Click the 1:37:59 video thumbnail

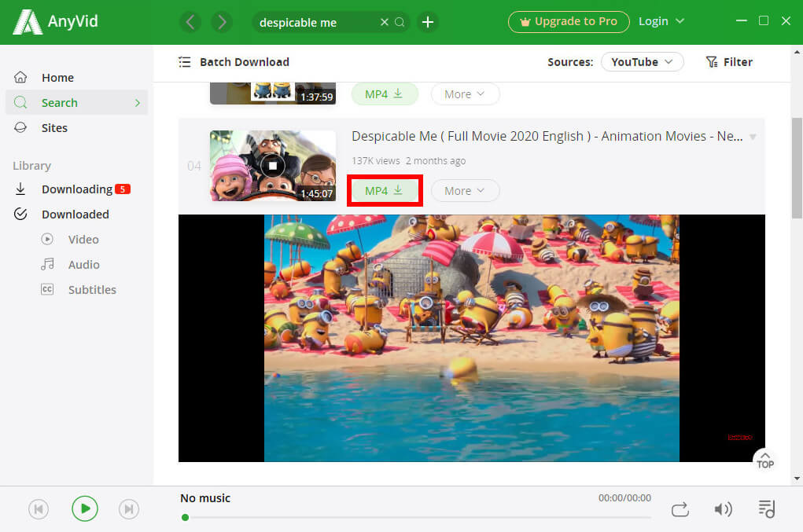[272, 93]
